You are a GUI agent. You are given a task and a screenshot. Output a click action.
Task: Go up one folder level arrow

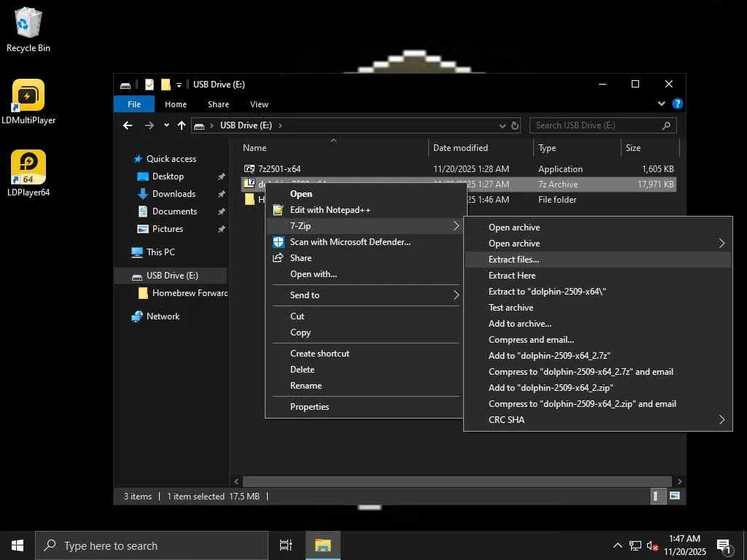[182, 125]
